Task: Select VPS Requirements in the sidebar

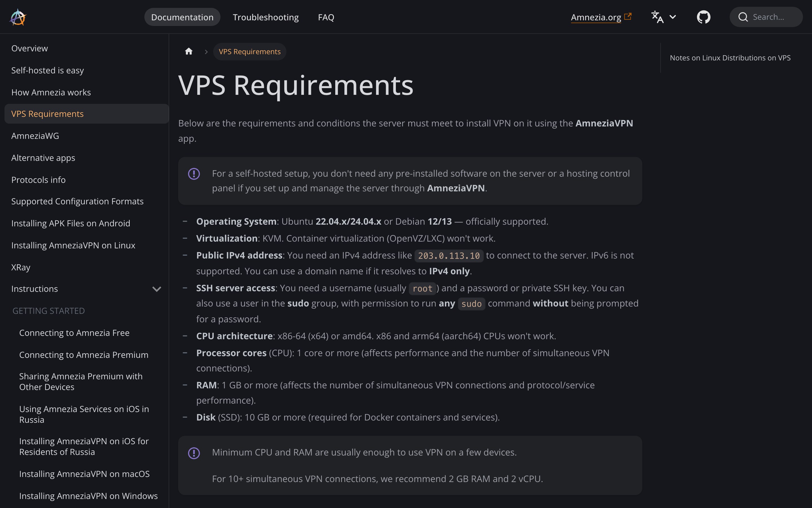Action: click(x=87, y=114)
